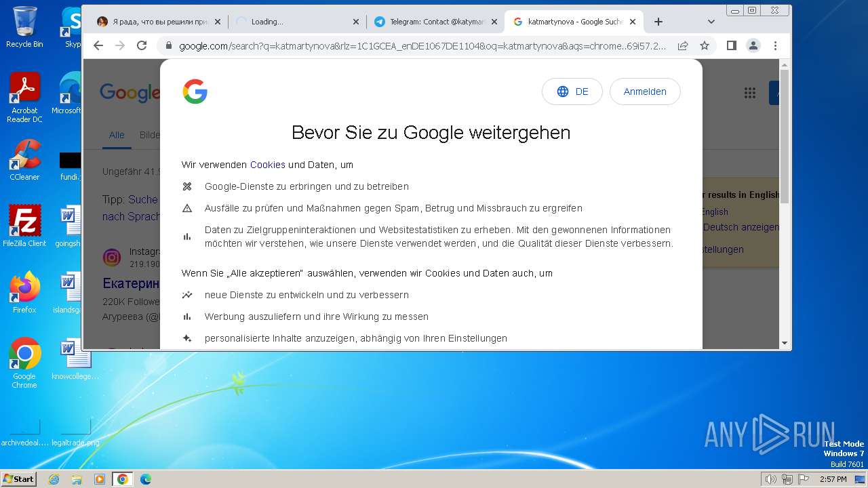Open a new tab with plus button
The height and width of the screenshot is (488, 868).
(x=658, y=22)
